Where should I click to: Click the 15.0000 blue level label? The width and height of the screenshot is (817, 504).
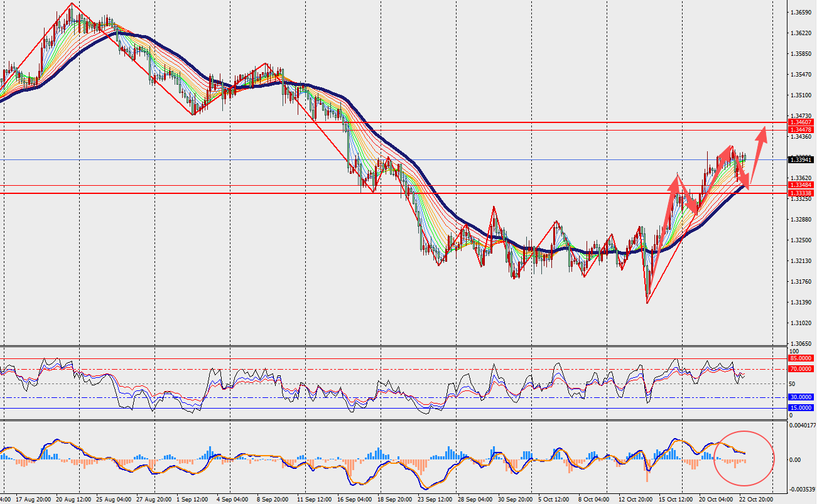(801, 408)
